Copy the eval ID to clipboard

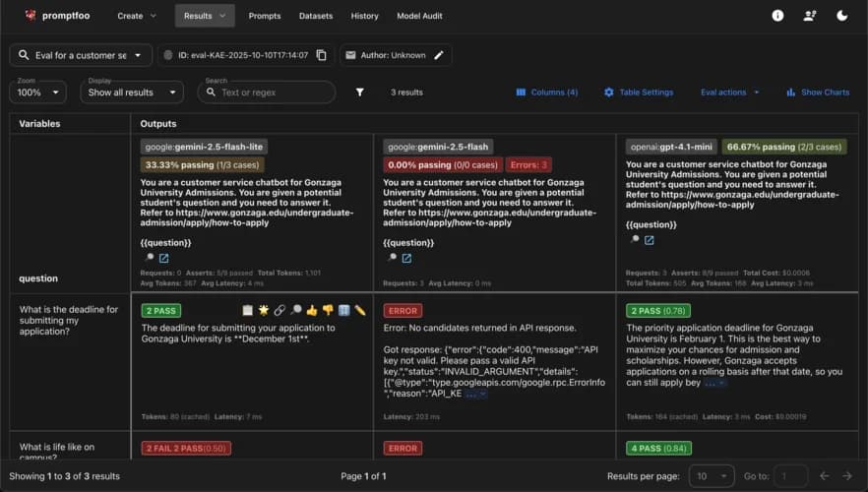tap(321, 55)
